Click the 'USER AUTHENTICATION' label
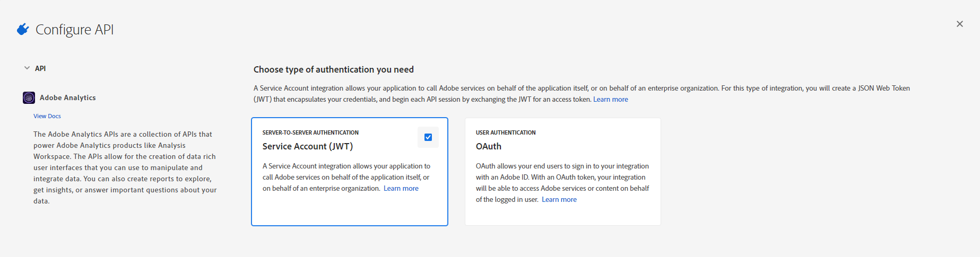This screenshot has width=980, height=257. 506,132
